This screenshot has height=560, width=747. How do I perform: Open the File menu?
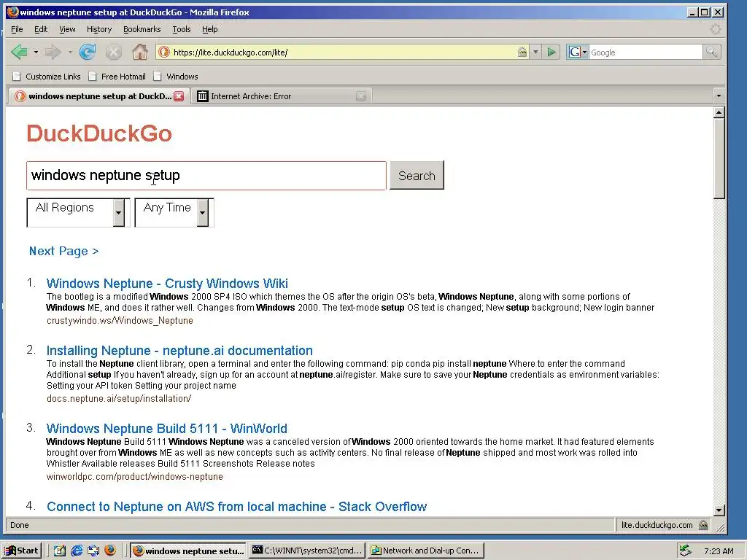17,29
